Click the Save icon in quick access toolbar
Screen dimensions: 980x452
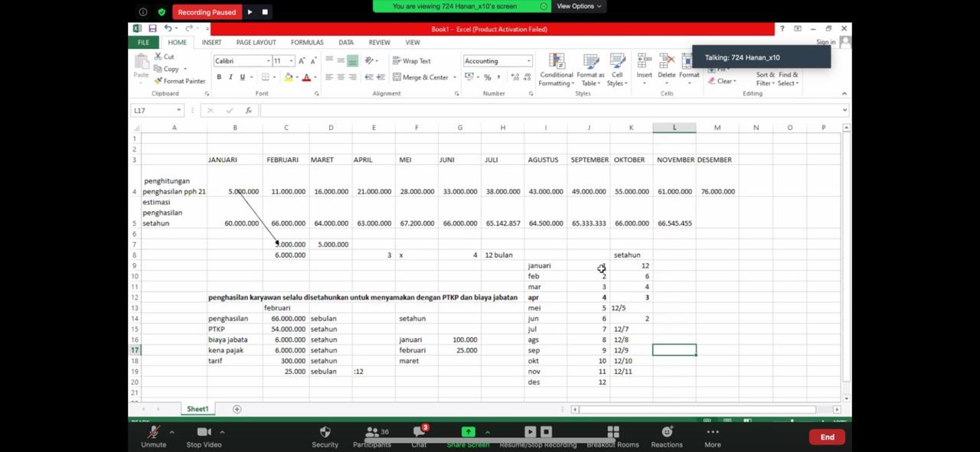pos(152,29)
